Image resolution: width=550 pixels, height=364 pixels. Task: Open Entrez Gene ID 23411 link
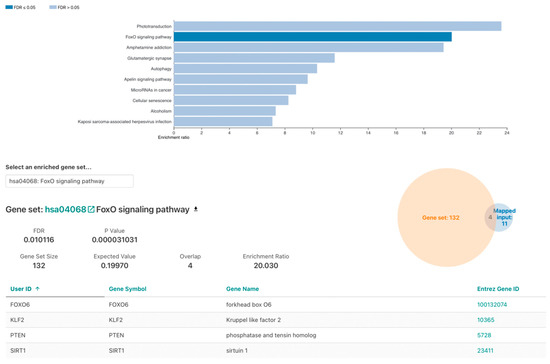[x=485, y=350]
